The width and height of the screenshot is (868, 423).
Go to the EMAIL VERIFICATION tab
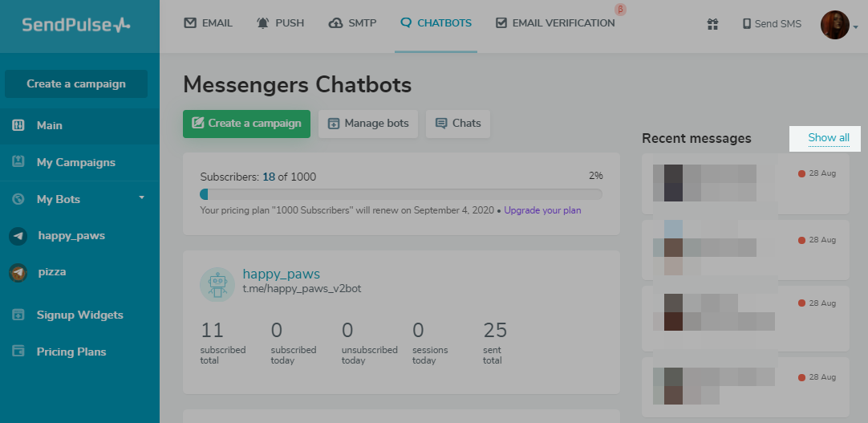tap(555, 23)
